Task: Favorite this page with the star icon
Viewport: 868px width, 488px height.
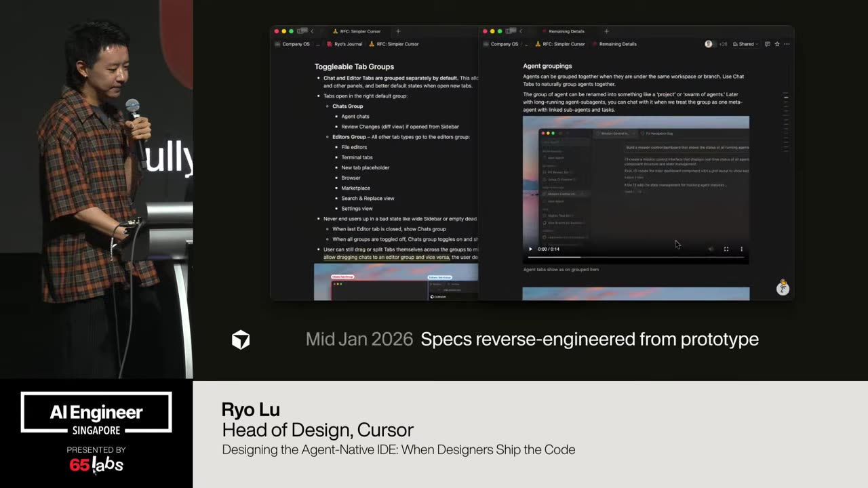Action: click(777, 44)
